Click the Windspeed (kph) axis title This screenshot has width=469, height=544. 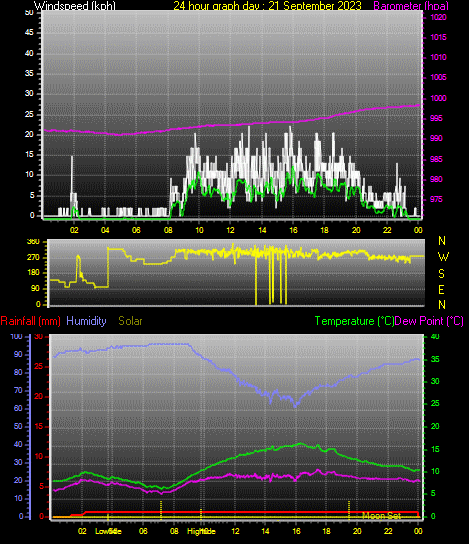75,6
